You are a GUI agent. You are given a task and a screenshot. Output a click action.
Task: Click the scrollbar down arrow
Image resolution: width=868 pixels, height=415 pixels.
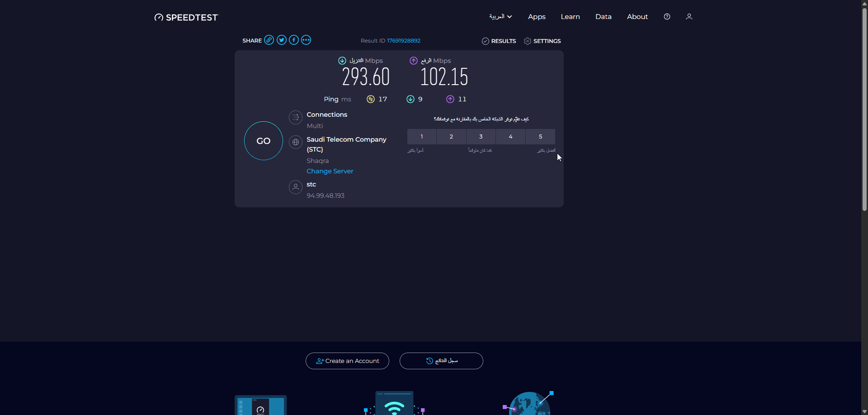[864, 411]
